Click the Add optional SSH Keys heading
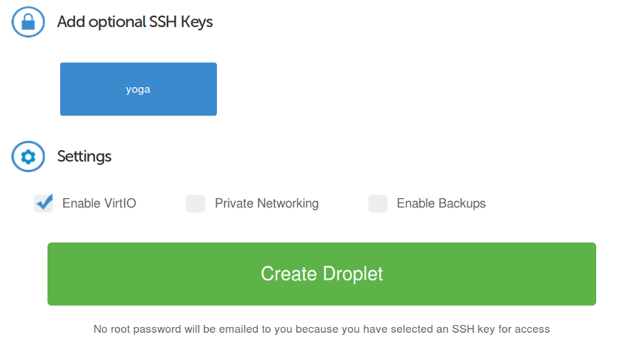This screenshot has height=364, width=638. tap(135, 22)
